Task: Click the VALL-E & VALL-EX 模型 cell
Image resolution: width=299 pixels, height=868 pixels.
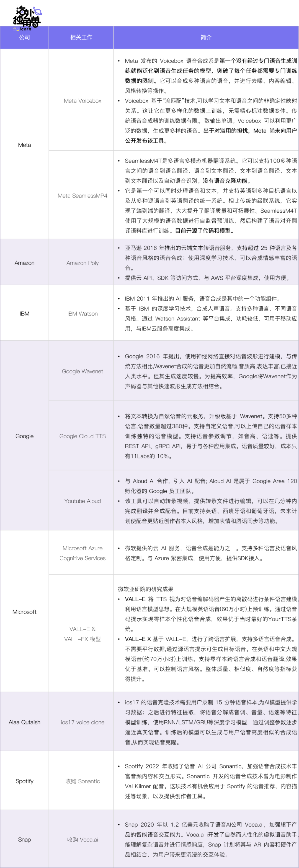Action: pyautogui.click(x=81, y=634)
